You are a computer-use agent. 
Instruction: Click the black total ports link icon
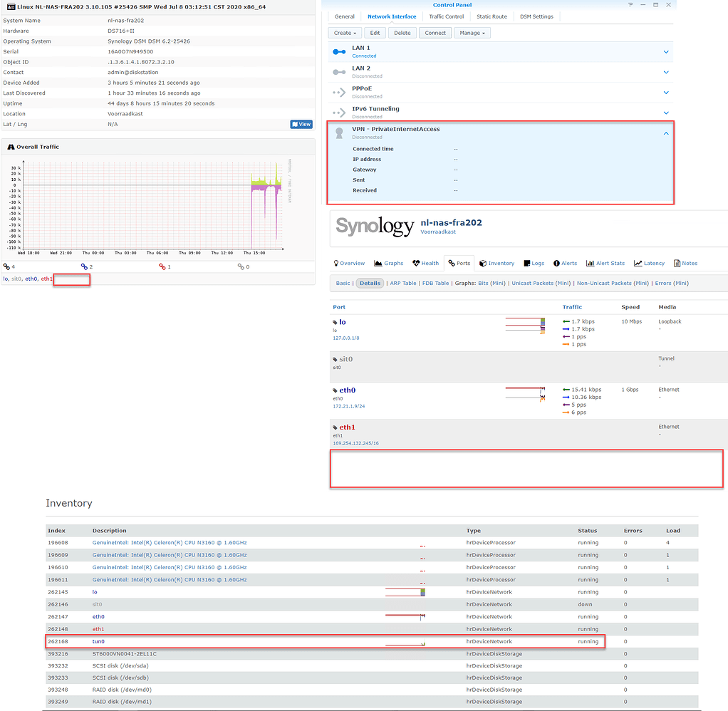[6, 266]
